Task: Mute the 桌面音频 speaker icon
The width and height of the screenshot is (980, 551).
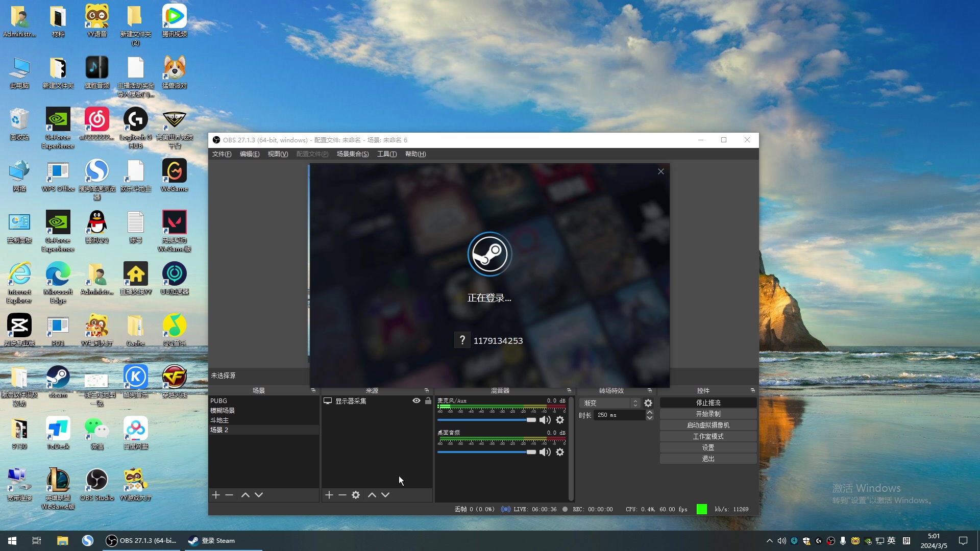Action: click(545, 452)
